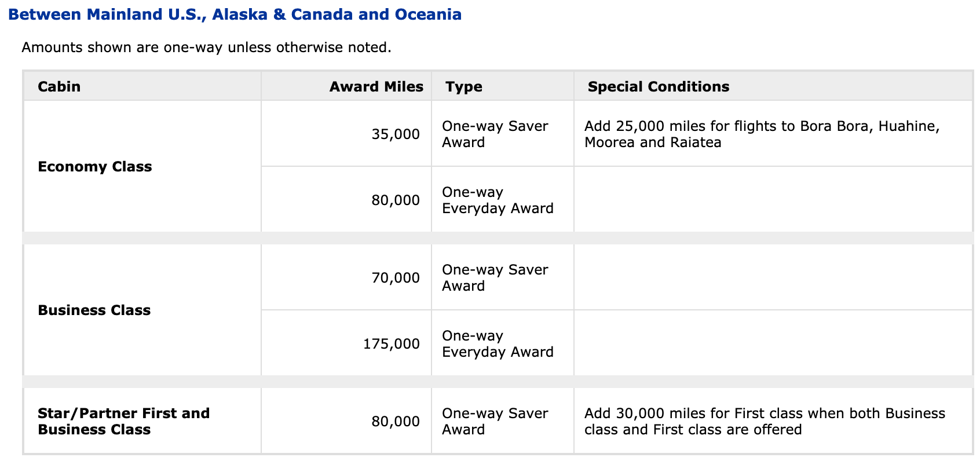Select the Economy Class 80,000 miles value

396,200
